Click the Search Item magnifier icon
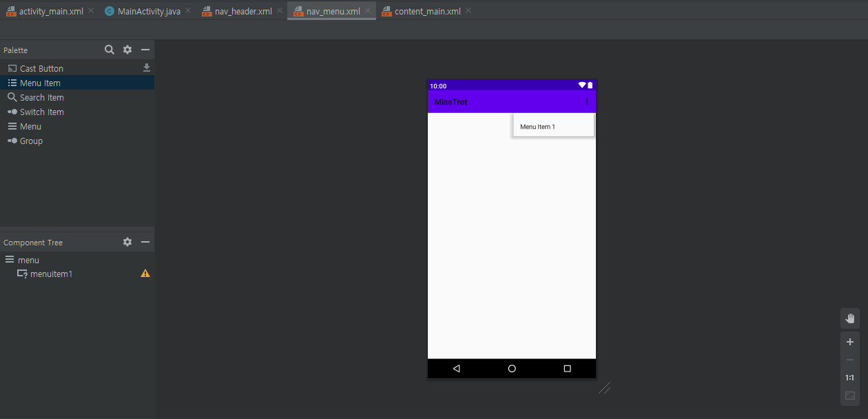The height and width of the screenshot is (419, 868). coord(12,97)
